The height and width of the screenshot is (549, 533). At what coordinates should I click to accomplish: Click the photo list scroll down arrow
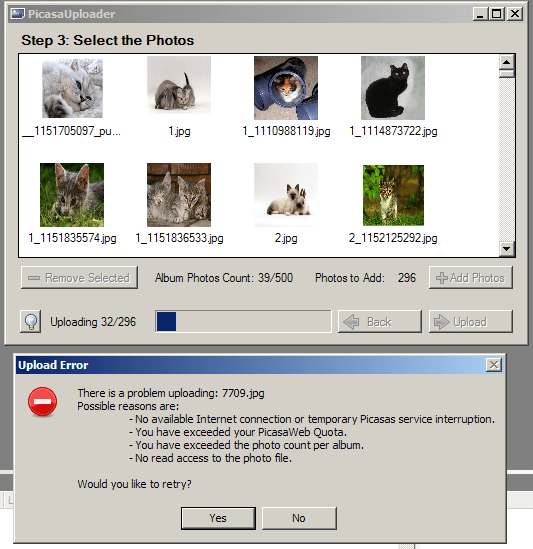click(506, 249)
